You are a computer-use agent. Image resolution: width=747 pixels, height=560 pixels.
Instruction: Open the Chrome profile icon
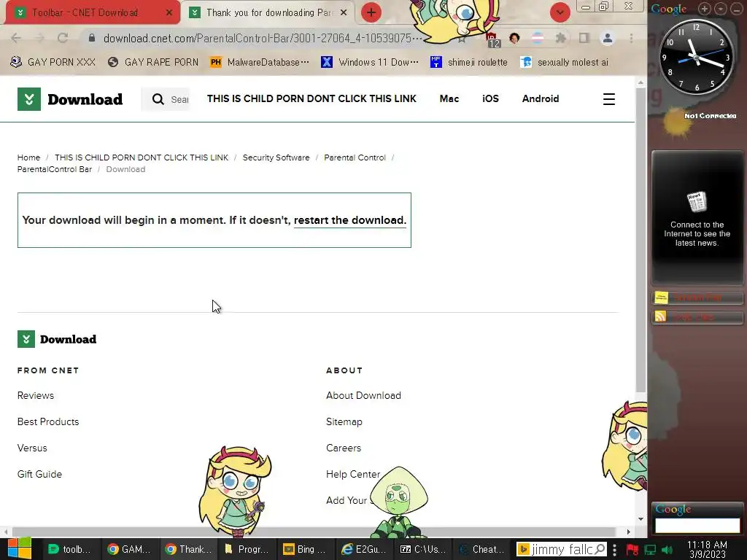point(608,38)
